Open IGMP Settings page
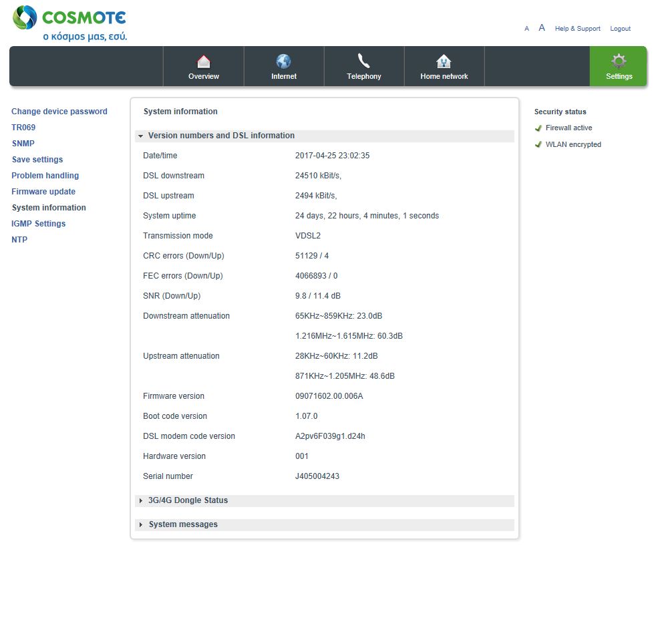656x644 pixels. click(x=38, y=223)
